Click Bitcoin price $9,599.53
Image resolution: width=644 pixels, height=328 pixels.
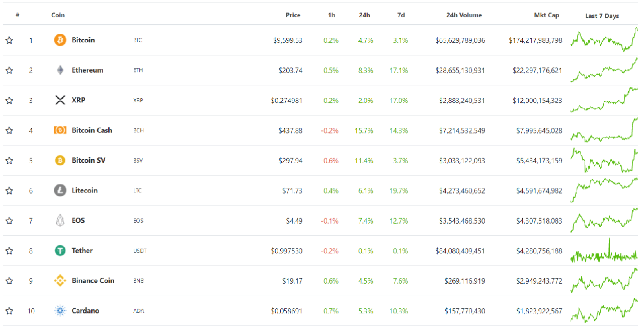(288, 40)
